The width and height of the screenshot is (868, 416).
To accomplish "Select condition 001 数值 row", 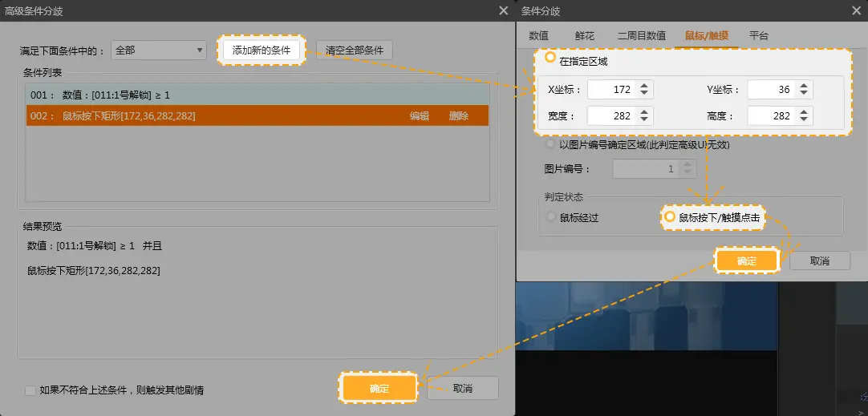I will pyautogui.click(x=257, y=95).
